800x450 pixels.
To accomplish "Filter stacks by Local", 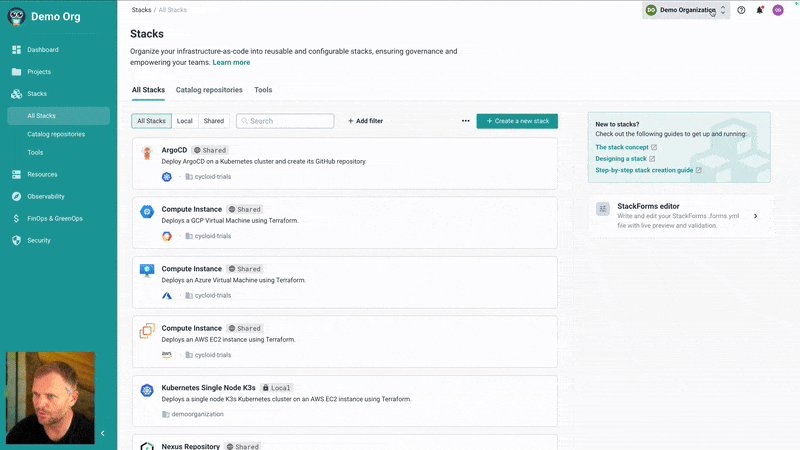I will (185, 121).
